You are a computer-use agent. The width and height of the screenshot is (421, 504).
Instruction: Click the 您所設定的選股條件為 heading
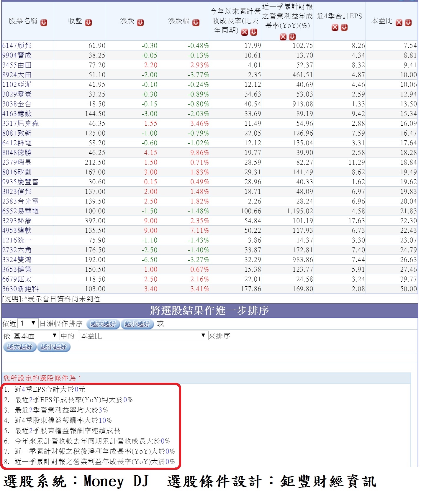pyautogui.click(x=42, y=378)
